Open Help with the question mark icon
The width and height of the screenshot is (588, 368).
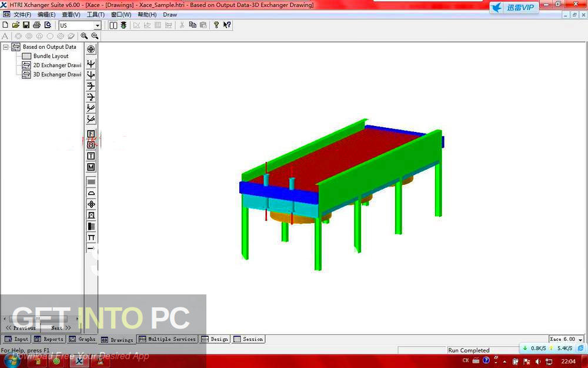pyautogui.click(x=216, y=25)
